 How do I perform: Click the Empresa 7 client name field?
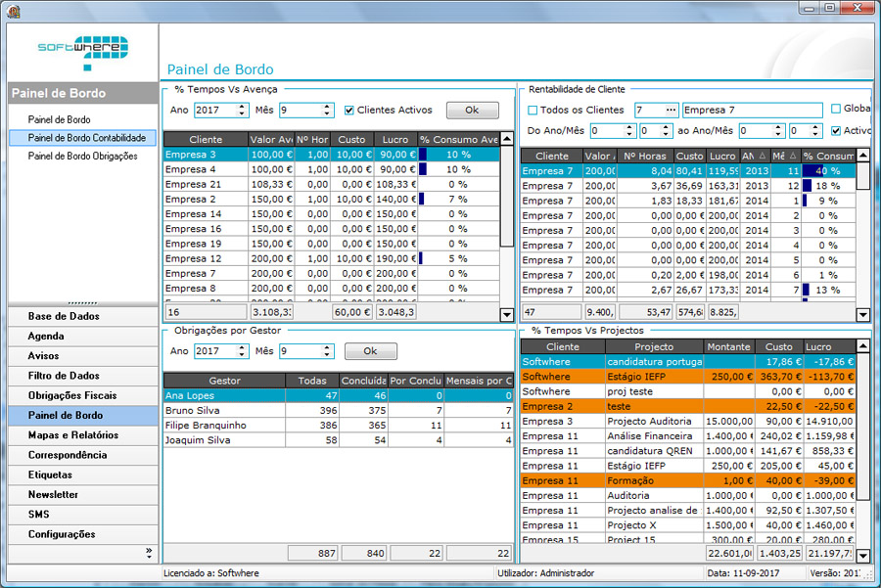click(752, 111)
